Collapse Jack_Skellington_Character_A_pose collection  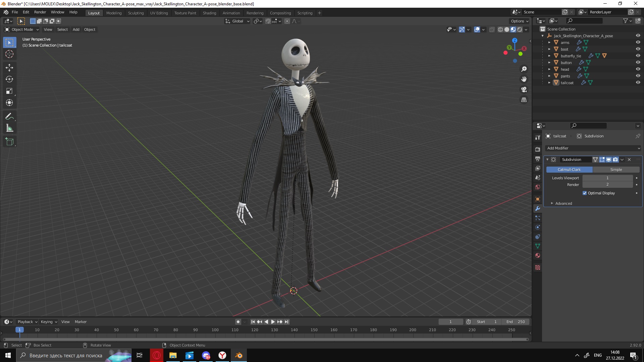coord(543,36)
